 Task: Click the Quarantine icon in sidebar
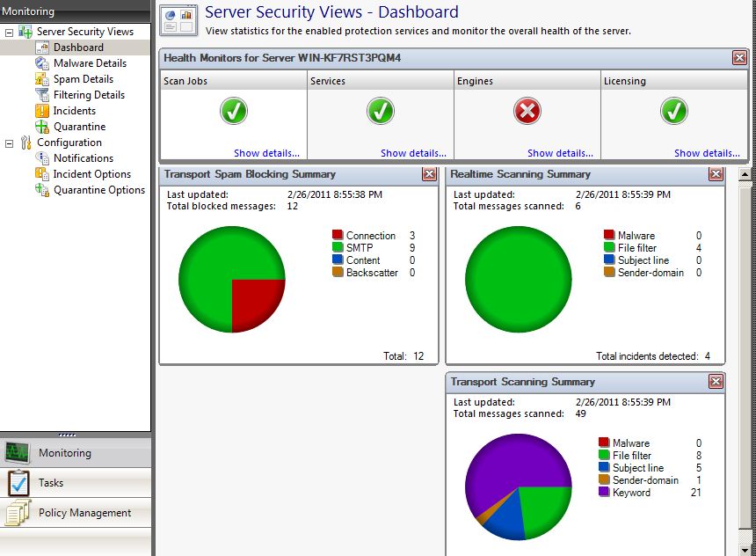[42, 127]
